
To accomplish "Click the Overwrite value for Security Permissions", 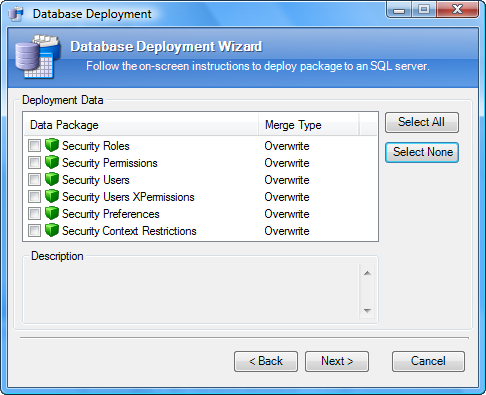I will [287, 163].
